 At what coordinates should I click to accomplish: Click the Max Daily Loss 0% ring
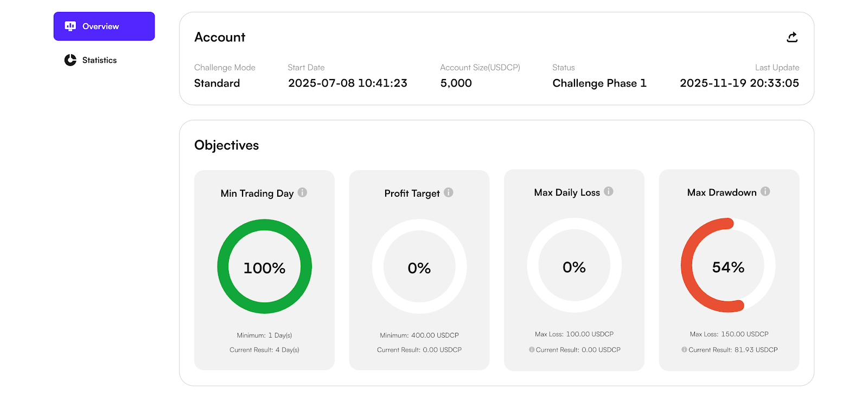point(575,265)
